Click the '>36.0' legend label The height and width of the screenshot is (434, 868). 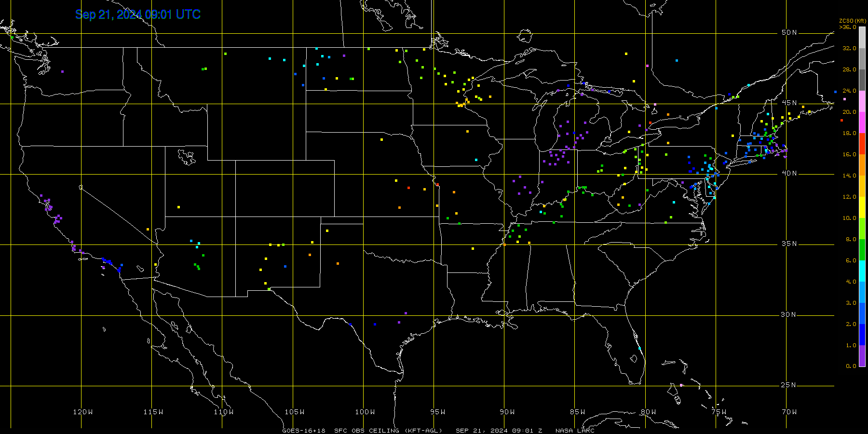point(848,27)
